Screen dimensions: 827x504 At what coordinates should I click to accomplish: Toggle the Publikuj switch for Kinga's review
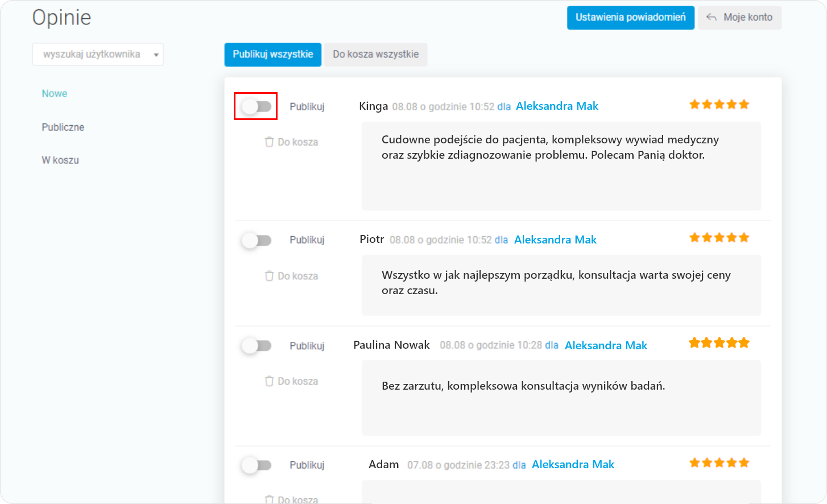[256, 106]
